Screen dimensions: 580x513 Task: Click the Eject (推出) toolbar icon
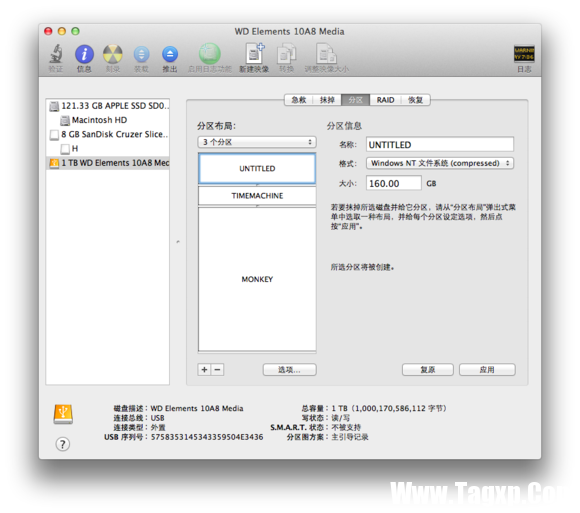click(170, 54)
